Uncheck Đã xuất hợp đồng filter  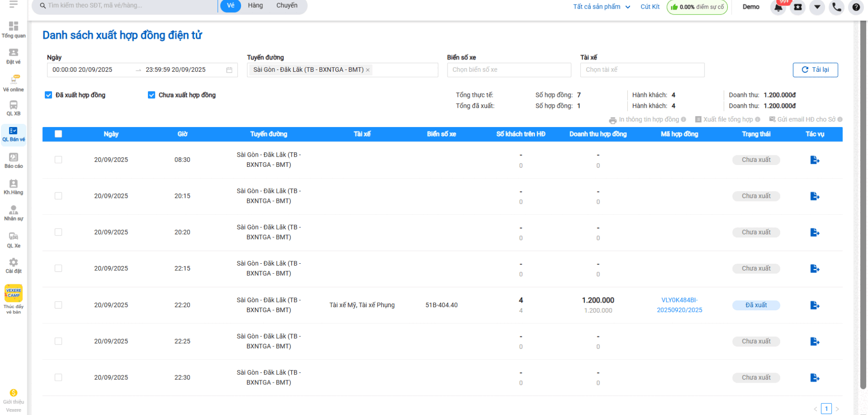tap(48, 95)
